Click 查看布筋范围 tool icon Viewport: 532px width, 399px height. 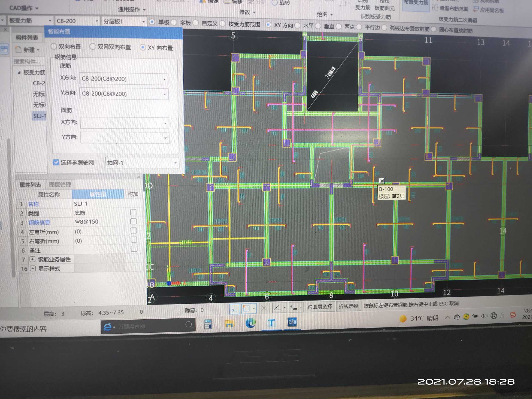pyautogui.click(x=435, y=7)
